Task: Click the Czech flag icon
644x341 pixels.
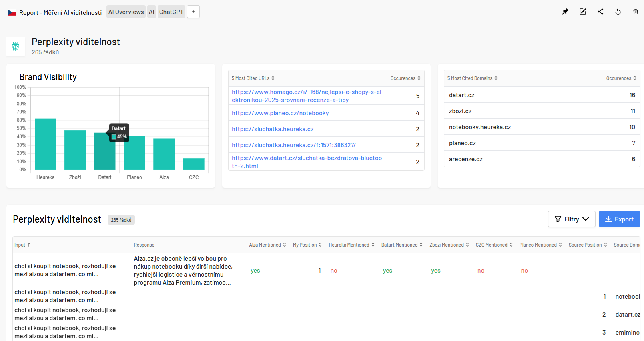Action: [x=12, y=12]
